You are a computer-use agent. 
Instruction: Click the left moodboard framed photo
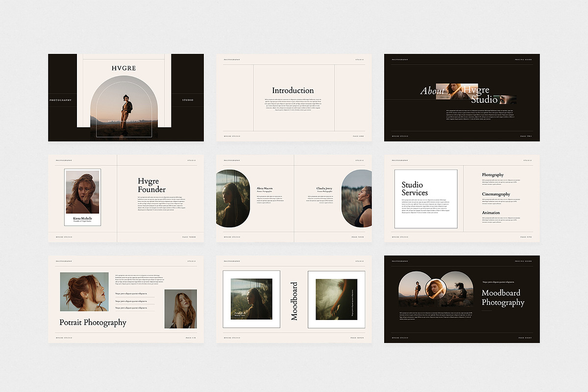[251, 299]
